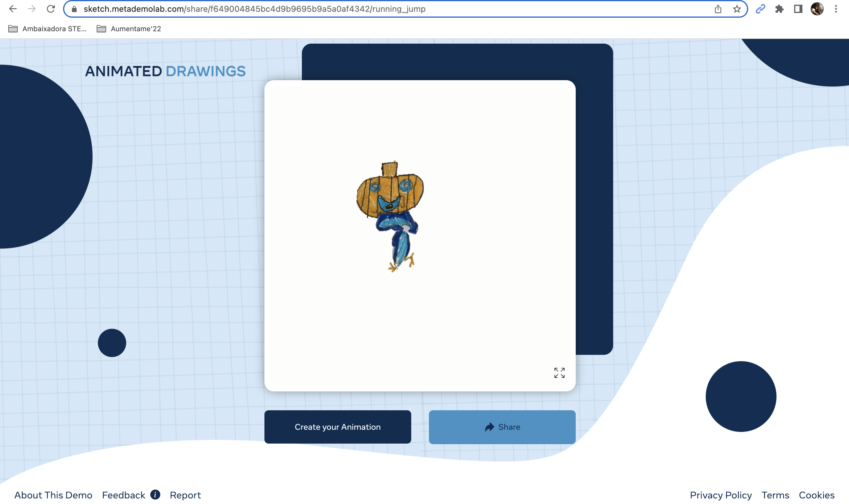Click inside the address bar URL field
The width and height of the screenshot is (849, 504).
pos(255,9)
